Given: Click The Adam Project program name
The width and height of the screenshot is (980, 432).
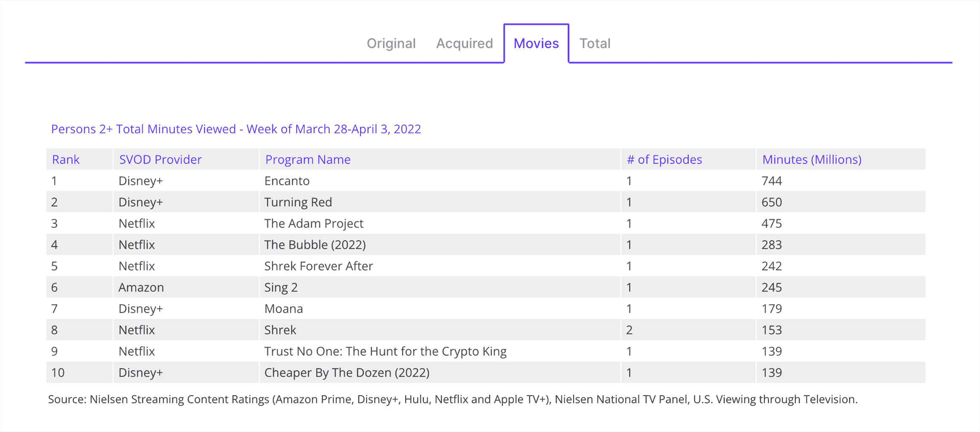Looking at the screenshot, I should (x=314, y=223).
